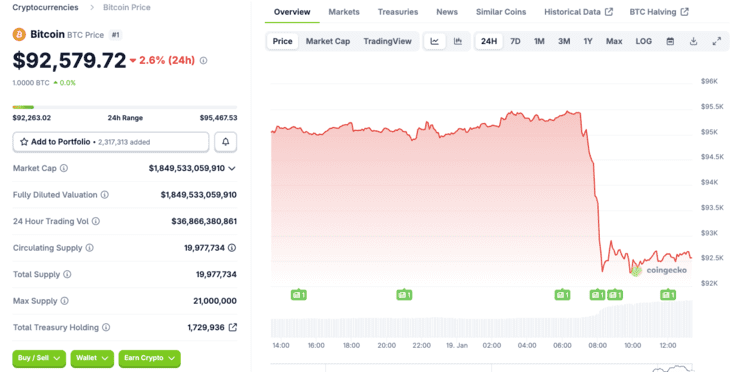The width and height of the screenshot is (750, 372).
Task: Toggle the LOG scale on the chart
Action: pos(643,42)
